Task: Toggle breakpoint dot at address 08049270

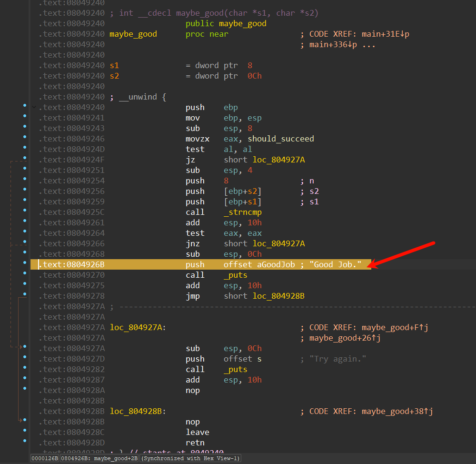Action: click(x=25, y=273)
